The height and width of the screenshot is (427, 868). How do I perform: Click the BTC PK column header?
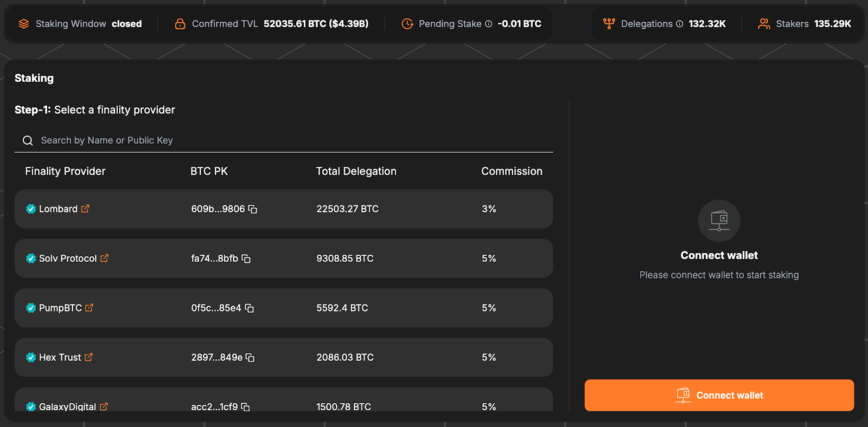click(x=209, y=171)
